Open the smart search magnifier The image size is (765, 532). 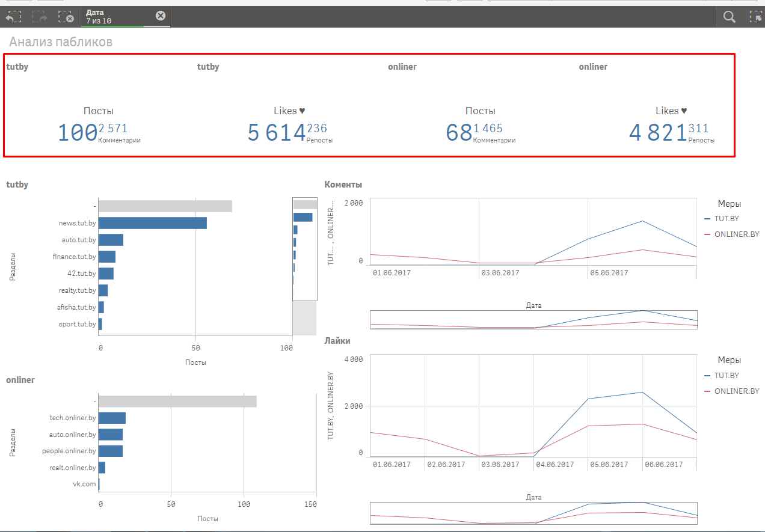(x=729, y=17)
